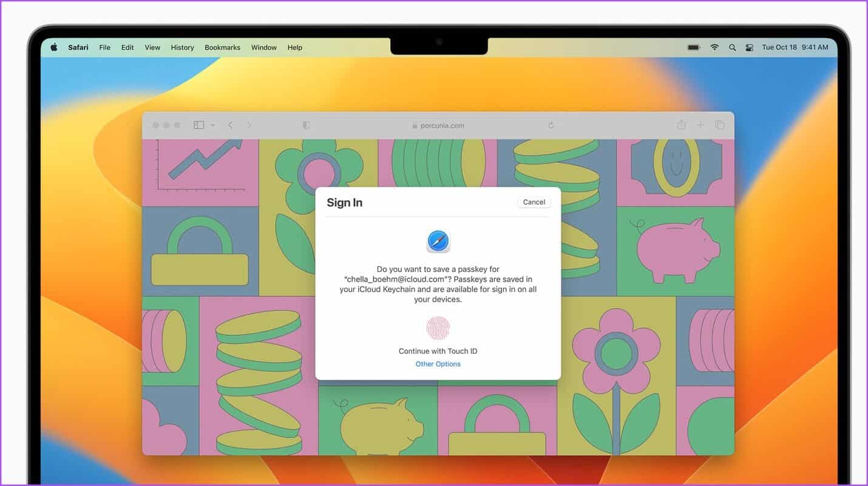Open the Edit menu

pyautogui.click(x=127, y=47)
